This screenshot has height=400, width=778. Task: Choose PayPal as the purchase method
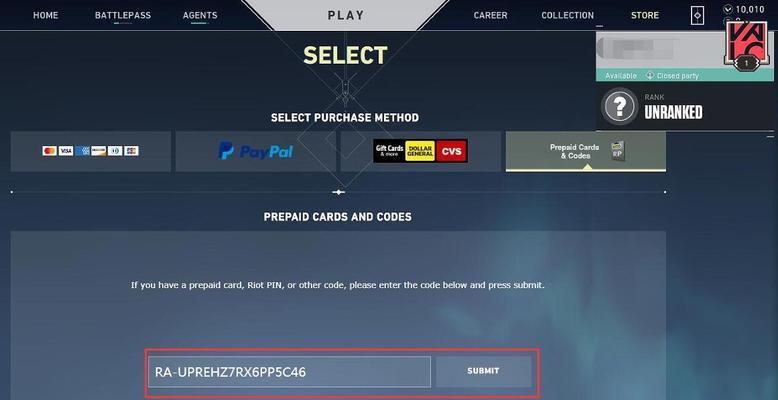tap(256, 151)
